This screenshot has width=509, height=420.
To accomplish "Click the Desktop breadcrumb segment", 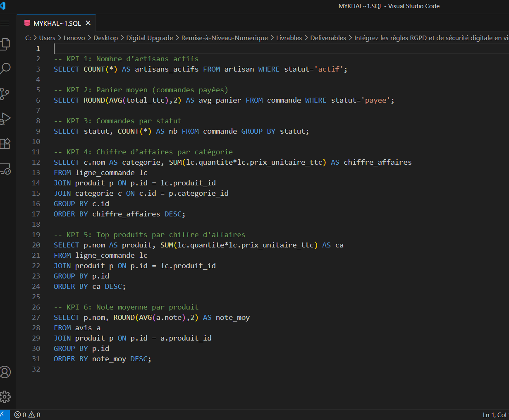I will click(105, 38).
